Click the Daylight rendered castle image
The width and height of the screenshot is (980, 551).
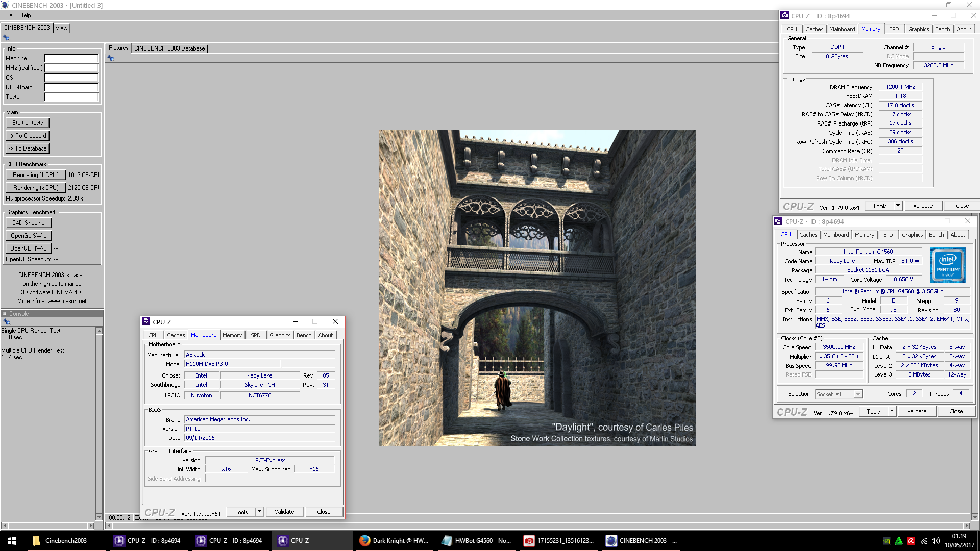coord(537,288)
